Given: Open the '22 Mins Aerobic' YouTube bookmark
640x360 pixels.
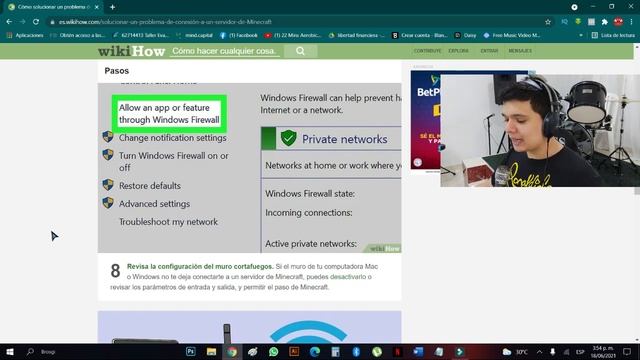Looking at the screenshot, I should (293, 36).
